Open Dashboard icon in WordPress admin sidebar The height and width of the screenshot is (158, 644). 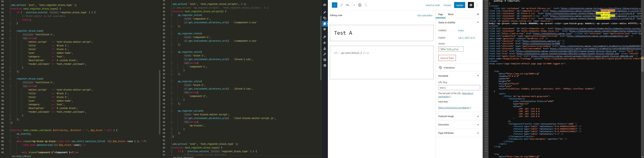pos(325,5)
